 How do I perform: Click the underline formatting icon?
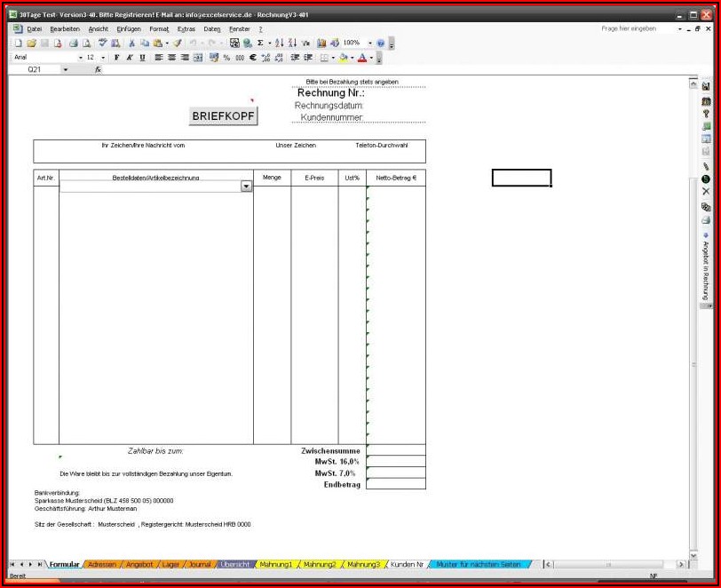(142, 58)
